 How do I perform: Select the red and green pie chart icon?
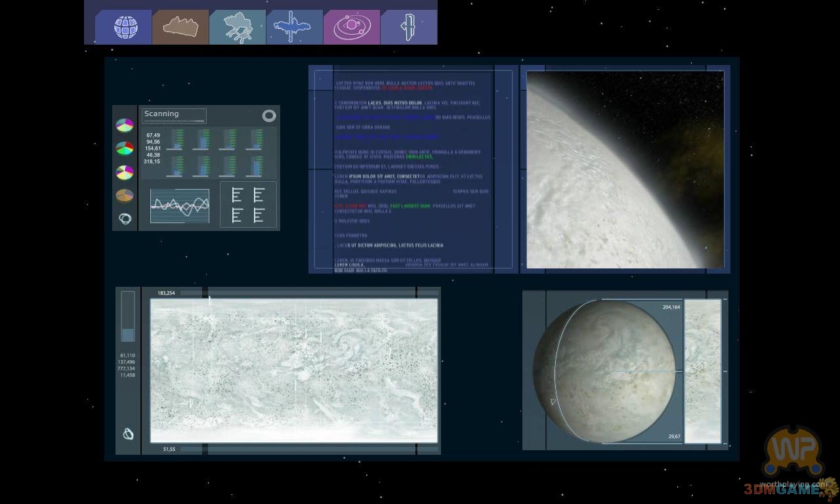[x=125, y=148]
